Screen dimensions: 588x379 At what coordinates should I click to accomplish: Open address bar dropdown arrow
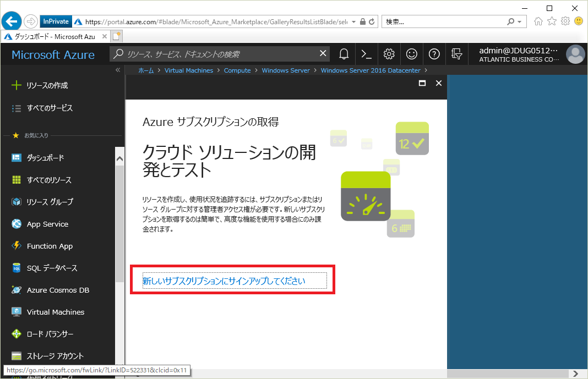pyautogui.click(x=353, y=21)
